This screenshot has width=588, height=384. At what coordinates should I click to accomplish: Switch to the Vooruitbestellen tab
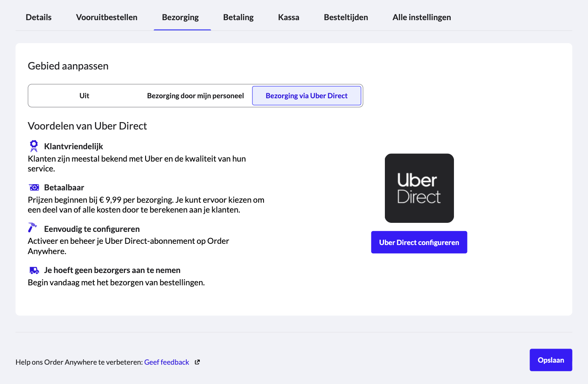107,17
